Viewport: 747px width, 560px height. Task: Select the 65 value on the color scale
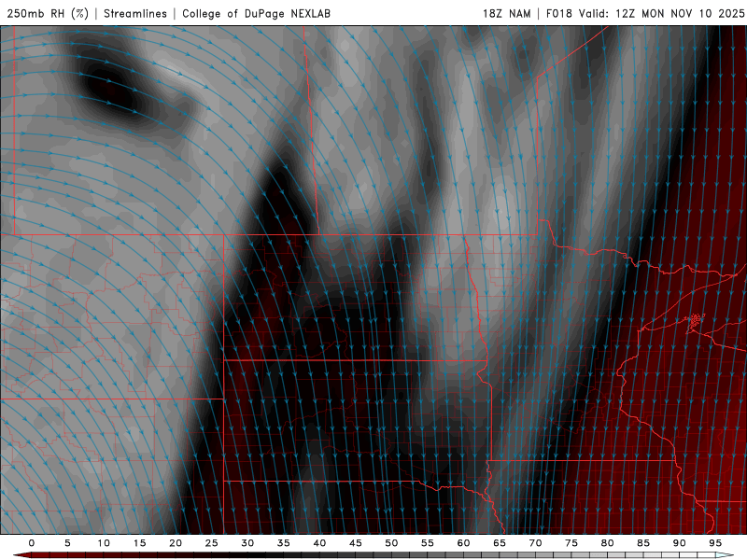tap(500, 543)
